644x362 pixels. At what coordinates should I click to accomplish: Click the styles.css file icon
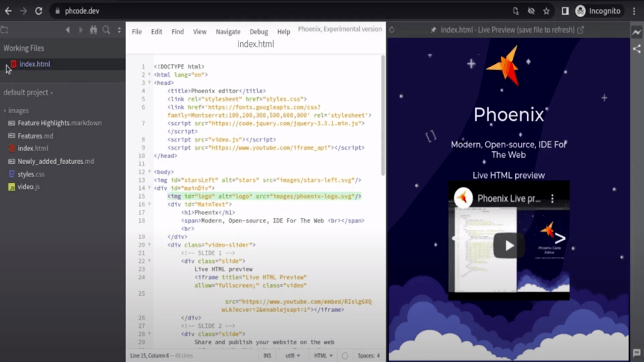pyautogui.click(x=11, y=174)
